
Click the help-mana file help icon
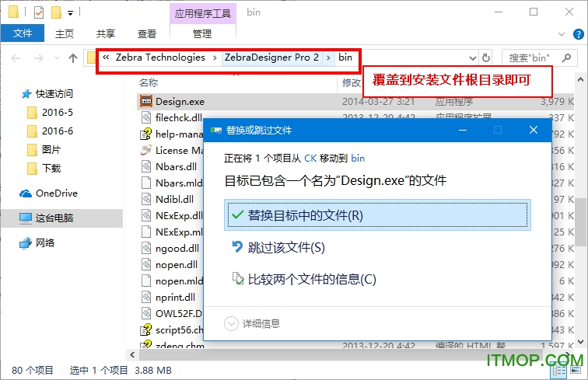coord(146,134)
